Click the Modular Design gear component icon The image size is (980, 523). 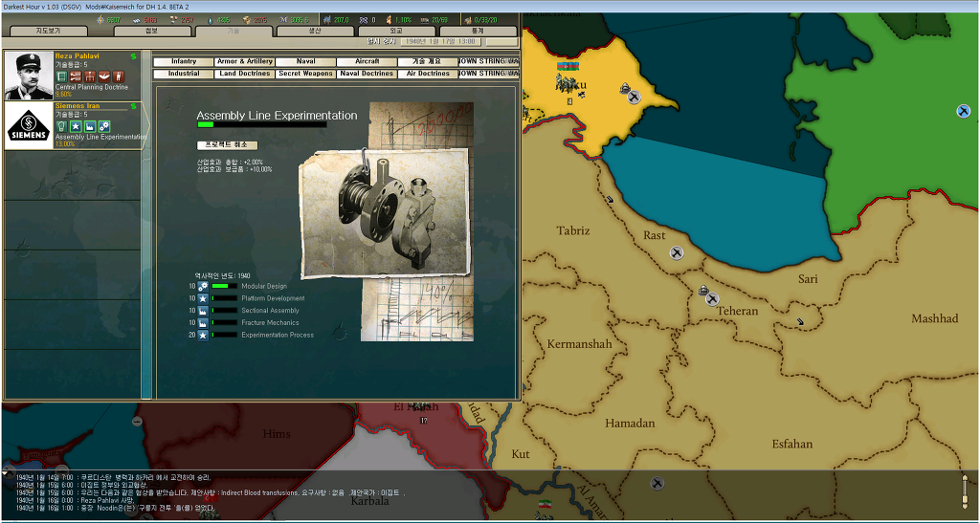(203, 287)
